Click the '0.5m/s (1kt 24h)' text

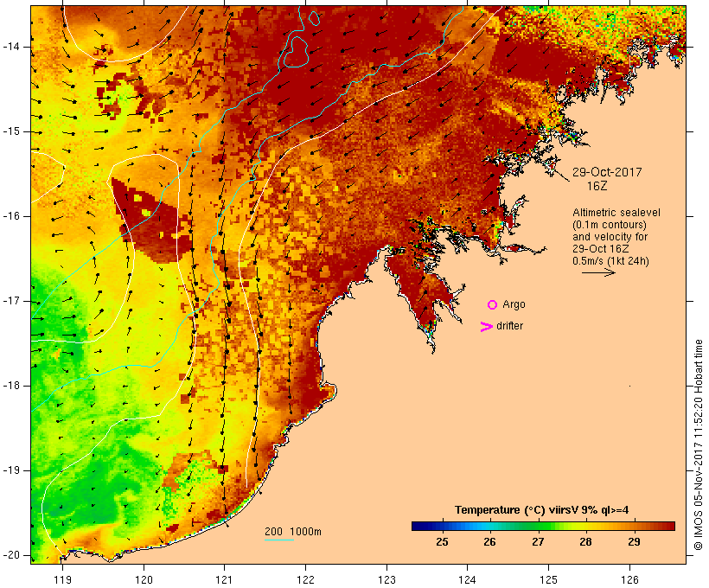[x=611, y=261]
